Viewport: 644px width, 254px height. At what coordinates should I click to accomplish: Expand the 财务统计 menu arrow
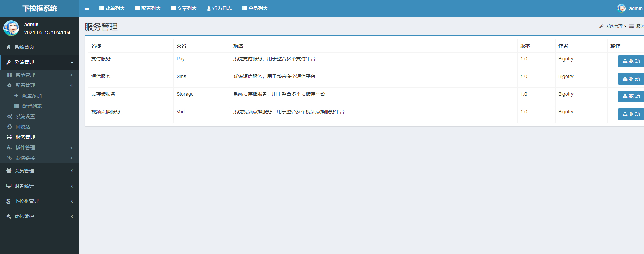coord(72,186)
